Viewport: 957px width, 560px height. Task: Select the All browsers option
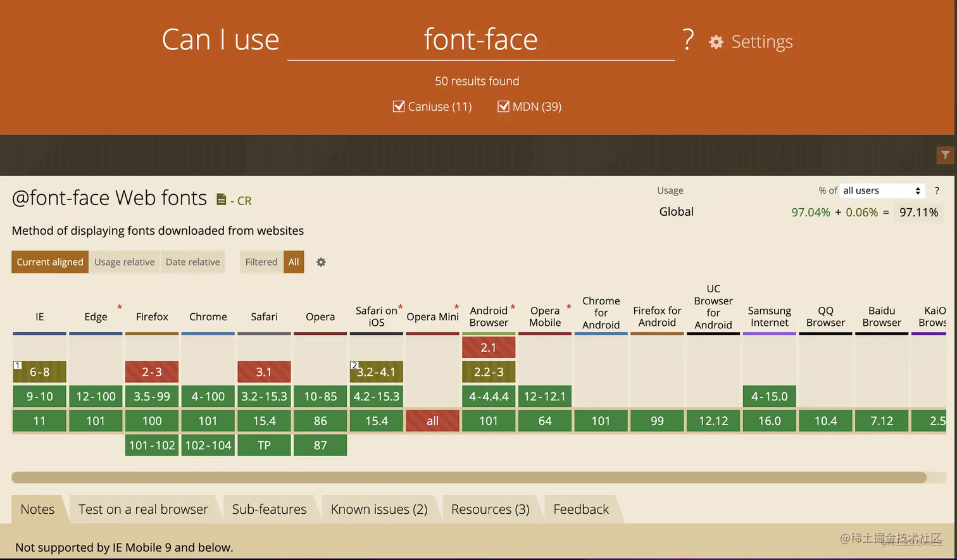[x=294, y=262]
